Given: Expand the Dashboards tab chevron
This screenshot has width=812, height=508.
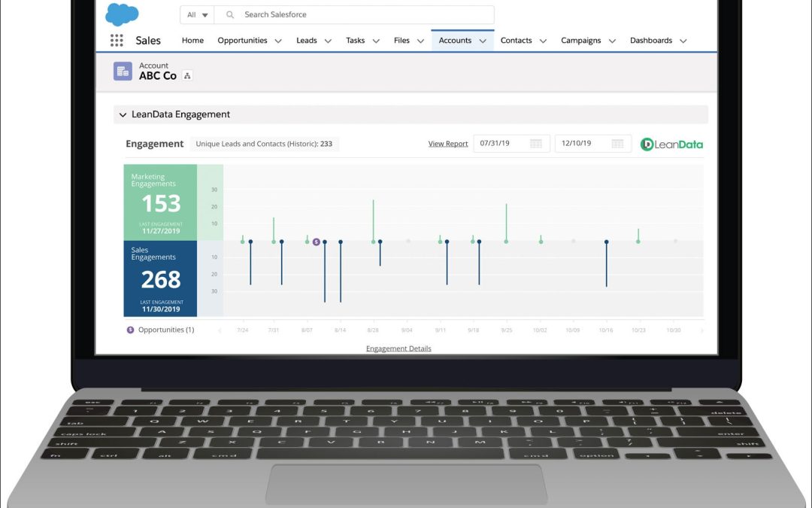Looking at the screenshot, I should (x=683, y=41).
